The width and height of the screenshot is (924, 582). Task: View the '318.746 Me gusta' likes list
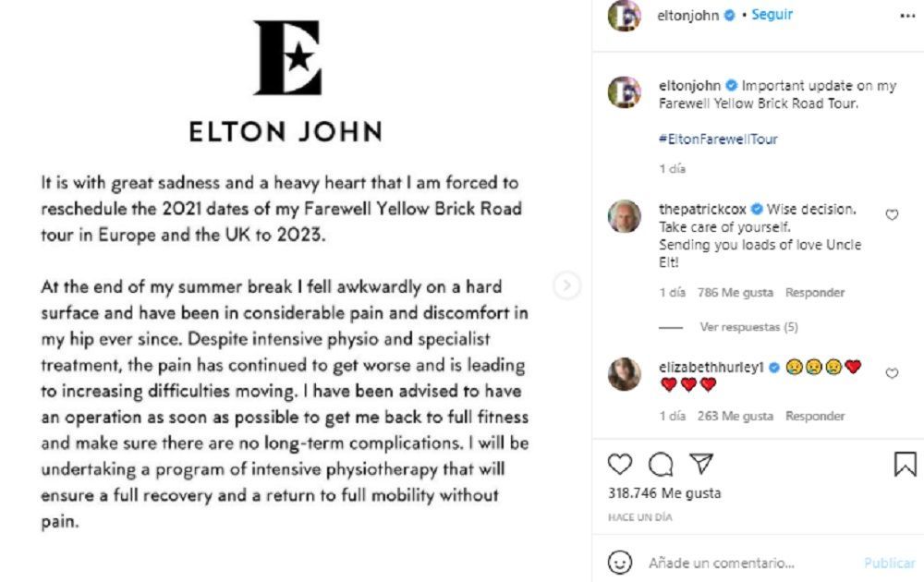point(664,493)
